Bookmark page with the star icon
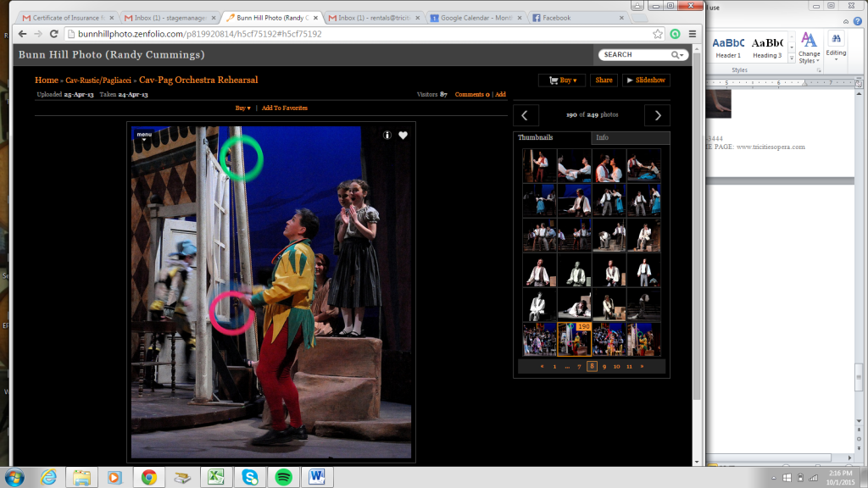 [658, 34]
